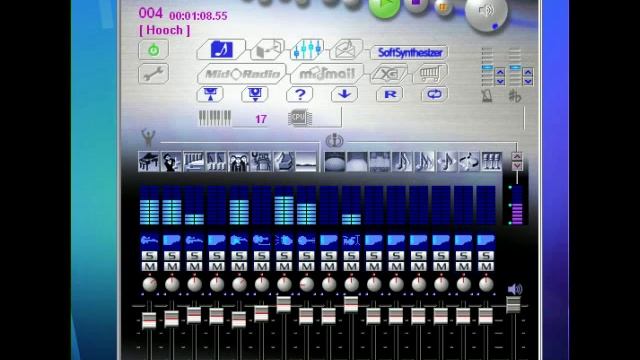
Task: Click the conductor figure icon
Action: pyautogui.click(x=148, y=138)
